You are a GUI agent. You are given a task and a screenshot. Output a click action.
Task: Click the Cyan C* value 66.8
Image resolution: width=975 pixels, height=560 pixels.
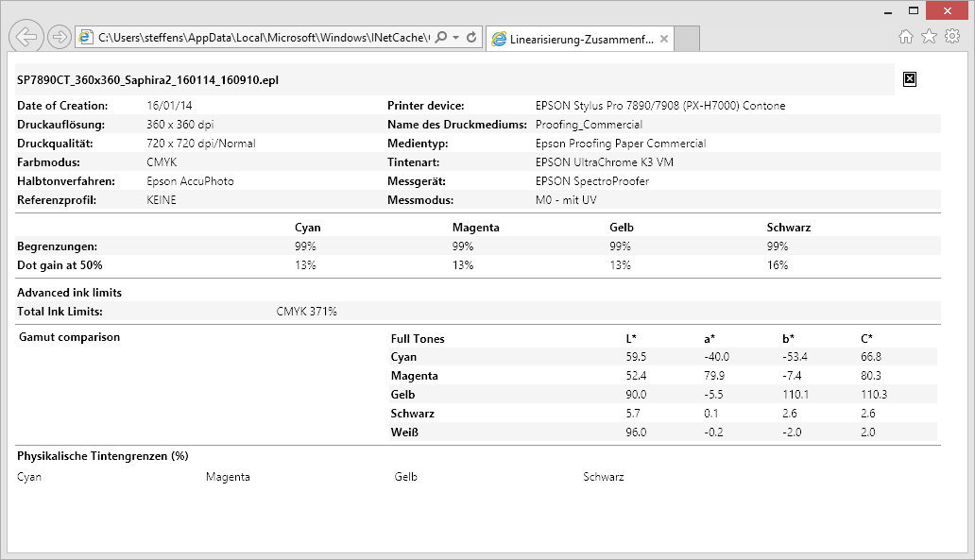871,357
